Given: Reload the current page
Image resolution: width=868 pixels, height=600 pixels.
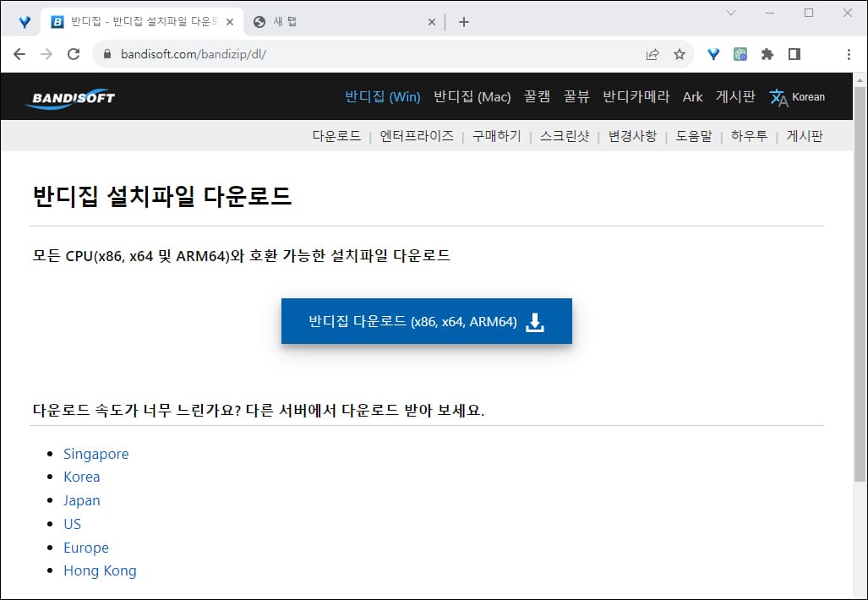Looking at the screenshot, I should tap(73, 52).
